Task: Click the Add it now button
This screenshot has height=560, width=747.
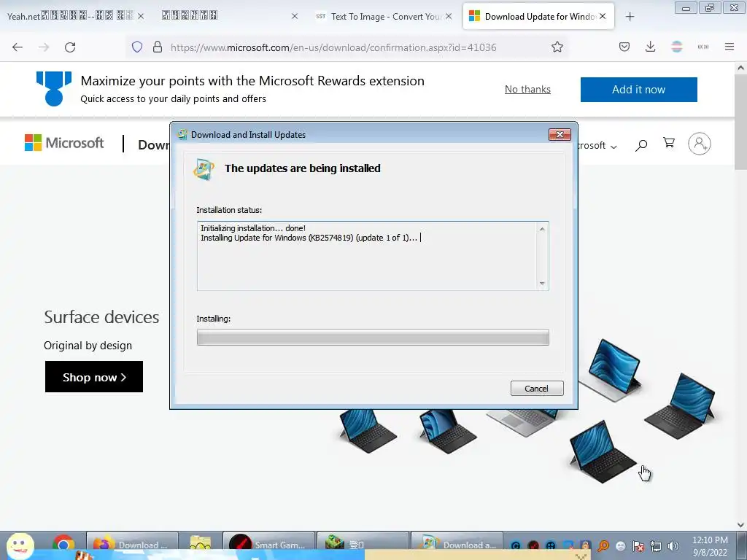Action: 638,90
